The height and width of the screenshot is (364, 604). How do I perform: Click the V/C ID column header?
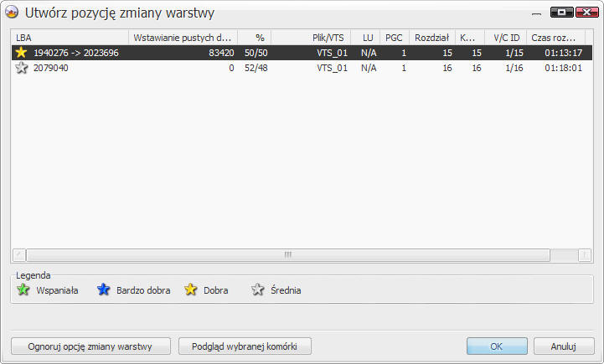tap(505, 38)
